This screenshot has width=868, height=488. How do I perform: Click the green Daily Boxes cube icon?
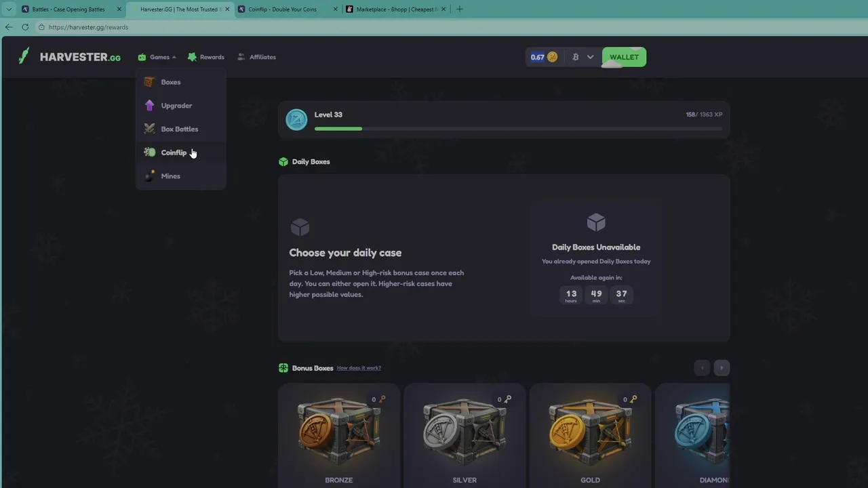[283, 161]
